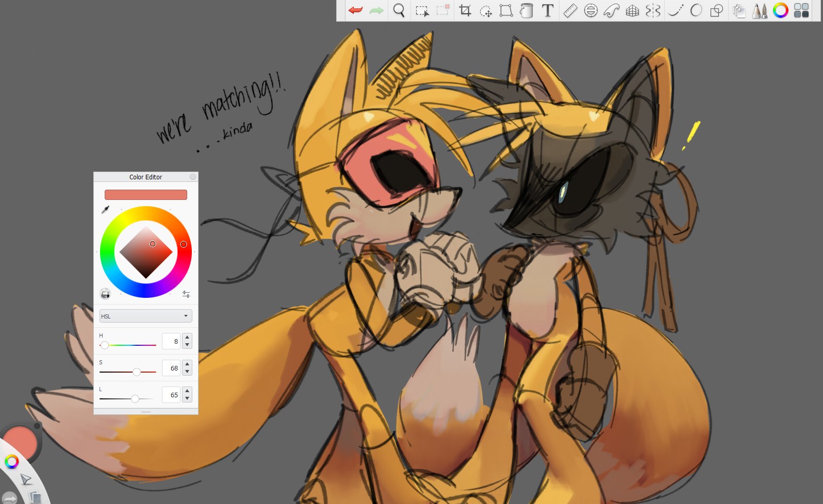Toggle the Color Editor from toolbar wheel

[781, 10]
